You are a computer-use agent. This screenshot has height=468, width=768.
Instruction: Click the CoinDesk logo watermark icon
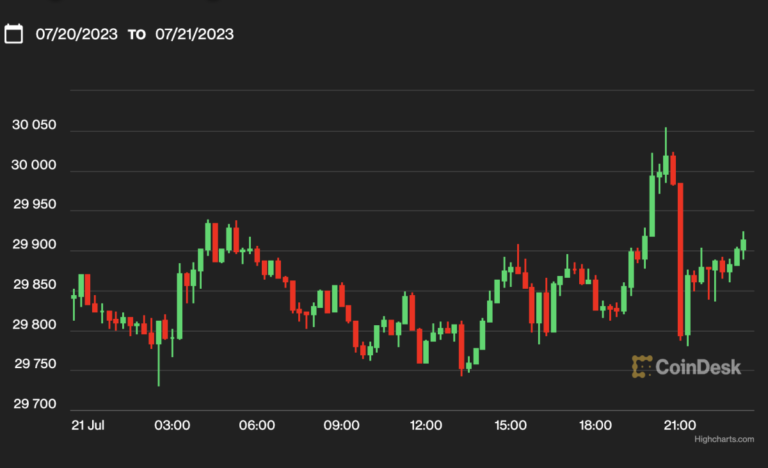tap(642, 366)
